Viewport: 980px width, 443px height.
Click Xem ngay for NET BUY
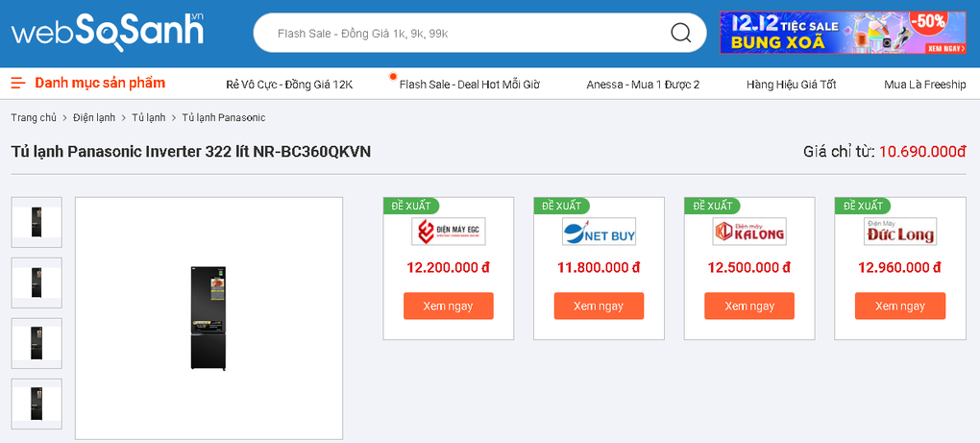pyautogui.click(x=599, y=307)
